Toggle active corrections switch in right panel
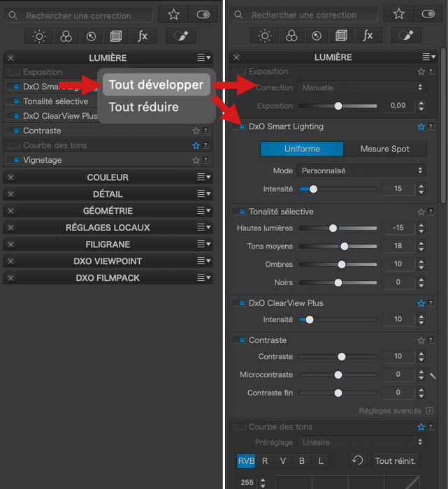The image size is (448, 489). click(428, 14)
